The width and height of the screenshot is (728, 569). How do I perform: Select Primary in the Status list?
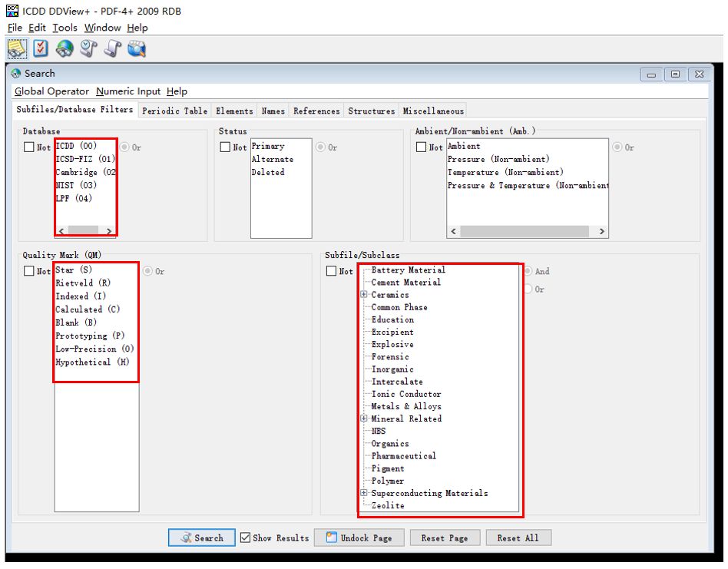tap(268, 146)
